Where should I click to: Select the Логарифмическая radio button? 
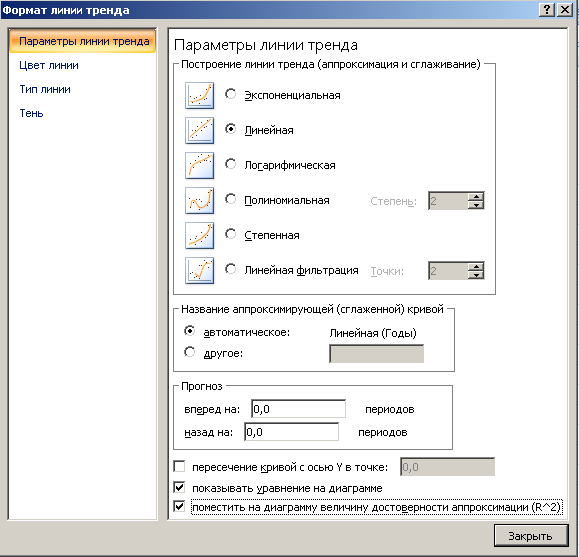(231, 164)
